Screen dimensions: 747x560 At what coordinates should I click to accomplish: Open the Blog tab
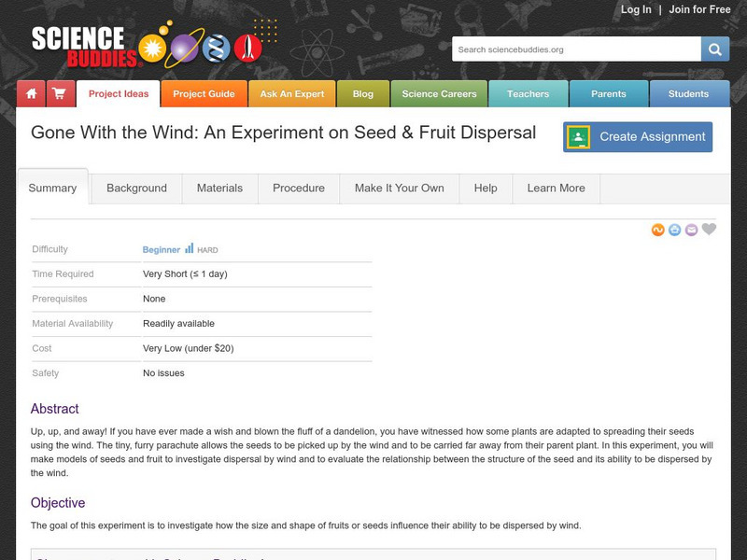click(x=363, y=94)
